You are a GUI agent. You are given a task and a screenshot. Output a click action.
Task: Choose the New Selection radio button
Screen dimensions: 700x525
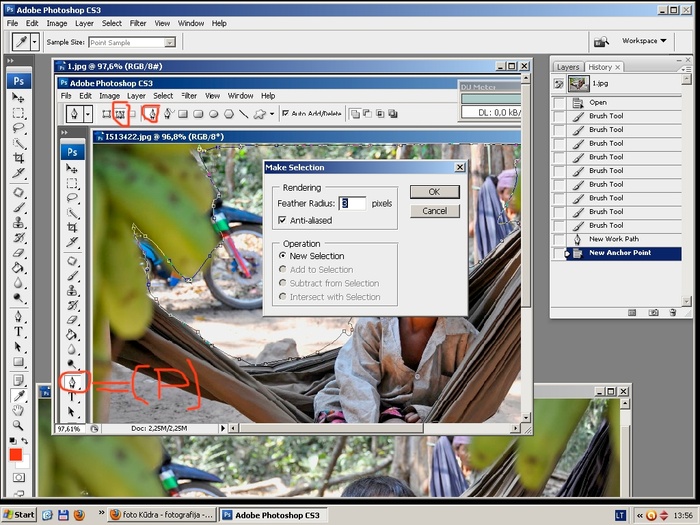[283, 256]
